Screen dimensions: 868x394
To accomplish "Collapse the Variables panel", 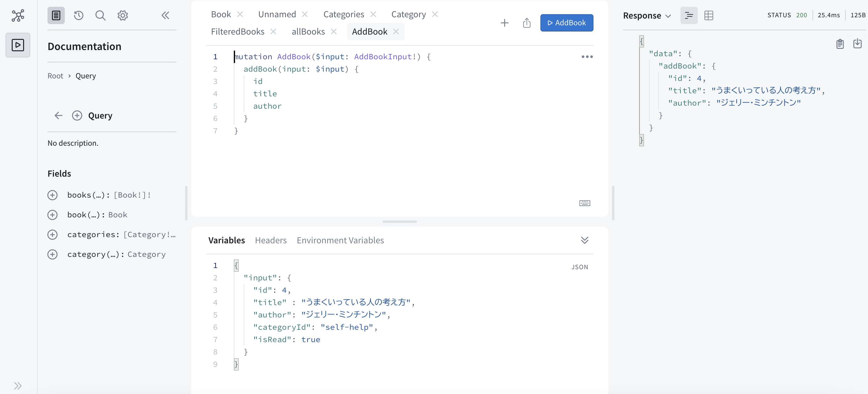I will pyautogui.click(x=585, y=240).
